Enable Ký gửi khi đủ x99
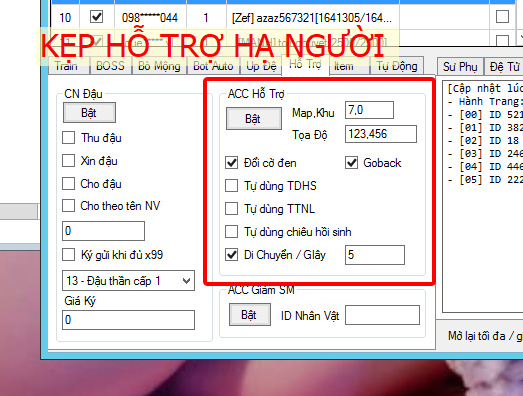Viewport: 523px width, 396px height. coord(68,255)
